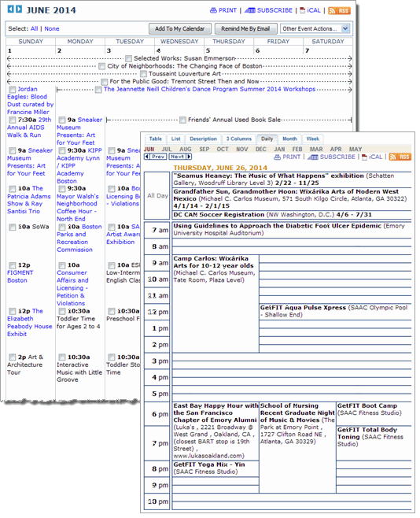Jump to AUG in month strip
The width and height of the screenshot is (420, 518).
[186, 150]
